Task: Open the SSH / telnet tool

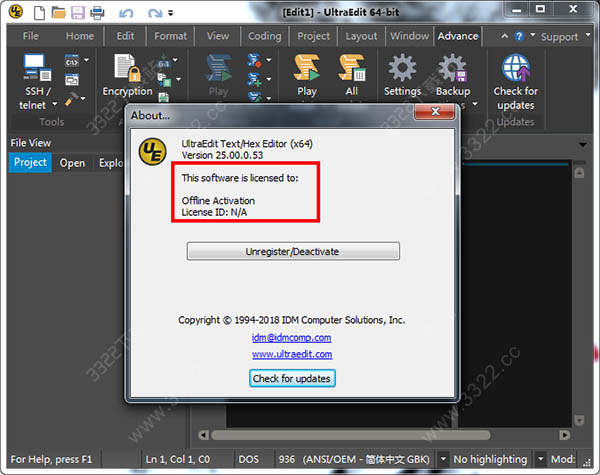Action: click(37, 68)
